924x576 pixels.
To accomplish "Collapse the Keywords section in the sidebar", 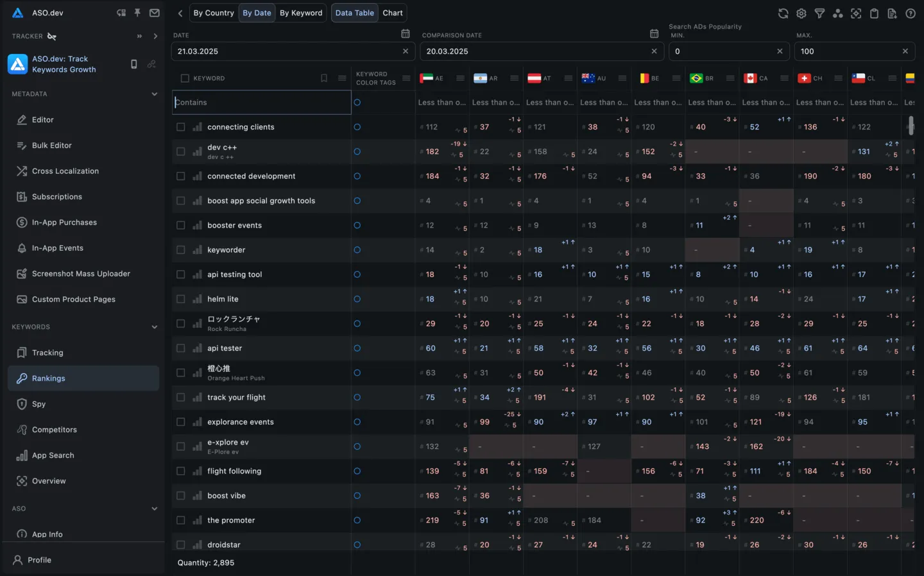I will point(154,327).
